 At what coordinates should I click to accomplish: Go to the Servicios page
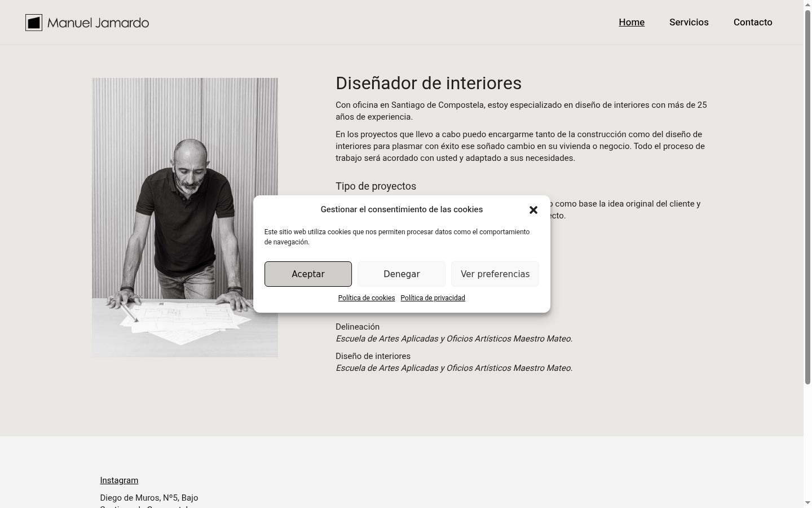click(x=689, y=22)
